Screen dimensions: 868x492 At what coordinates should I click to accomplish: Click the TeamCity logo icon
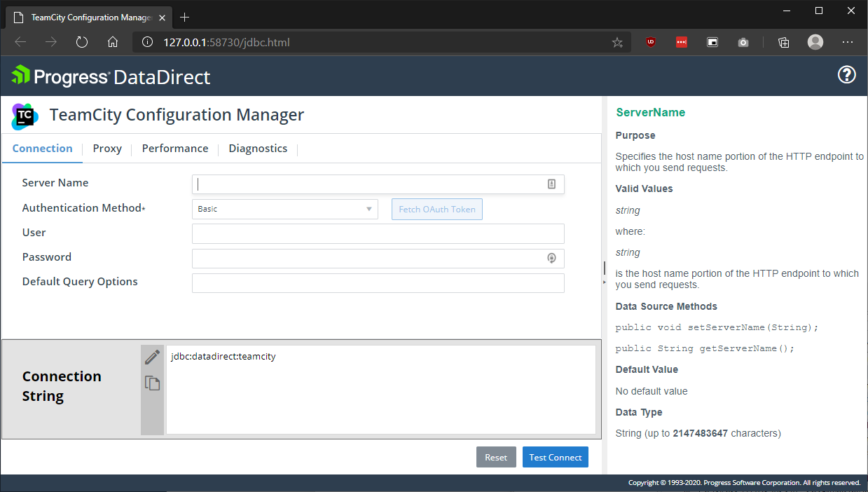(x=25, y=116)
